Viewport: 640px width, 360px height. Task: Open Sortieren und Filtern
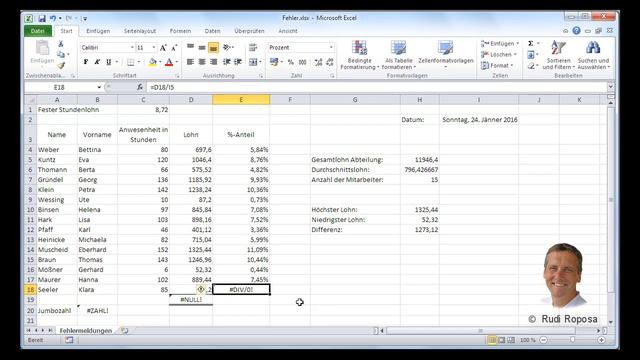pos(558,55)
